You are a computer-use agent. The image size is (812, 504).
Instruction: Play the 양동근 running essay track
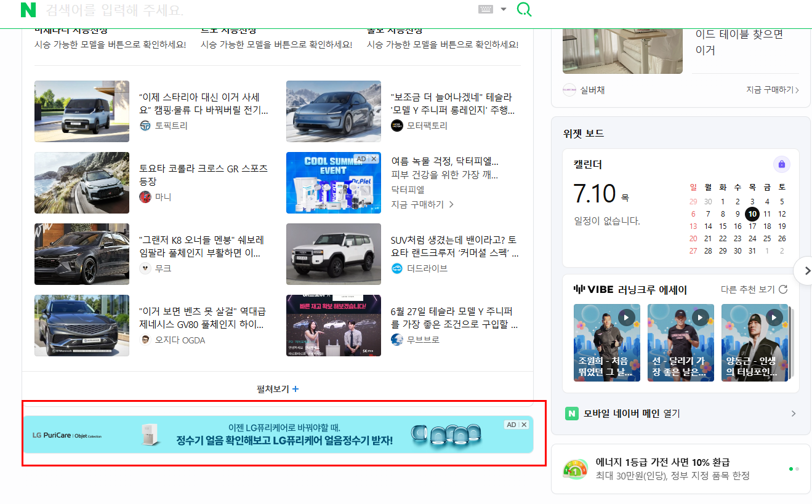pyautogui.click(x=774, y=318)
